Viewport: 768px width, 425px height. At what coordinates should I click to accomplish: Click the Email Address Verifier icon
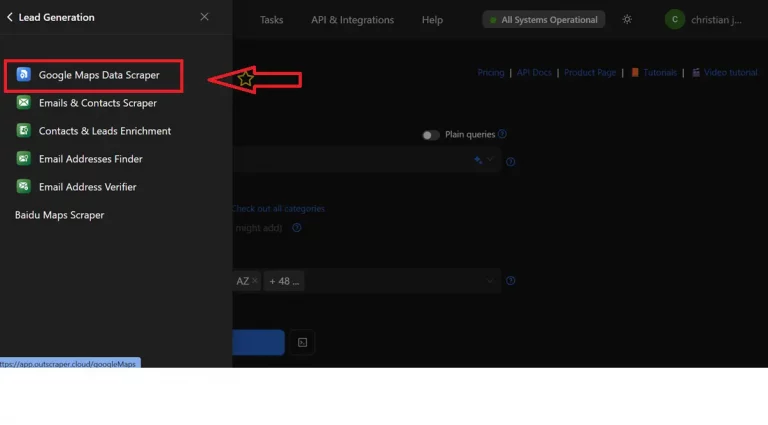coord(23,187)
